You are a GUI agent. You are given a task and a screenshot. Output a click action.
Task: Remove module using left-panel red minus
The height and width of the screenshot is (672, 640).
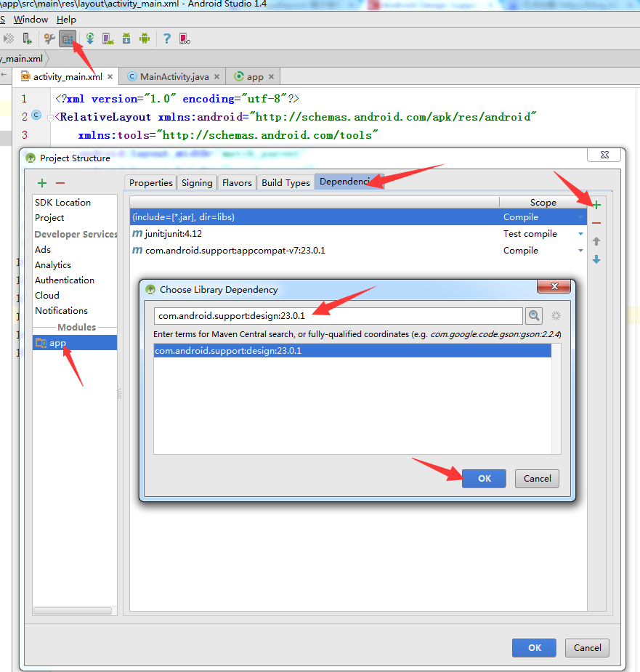click(60, 183)
